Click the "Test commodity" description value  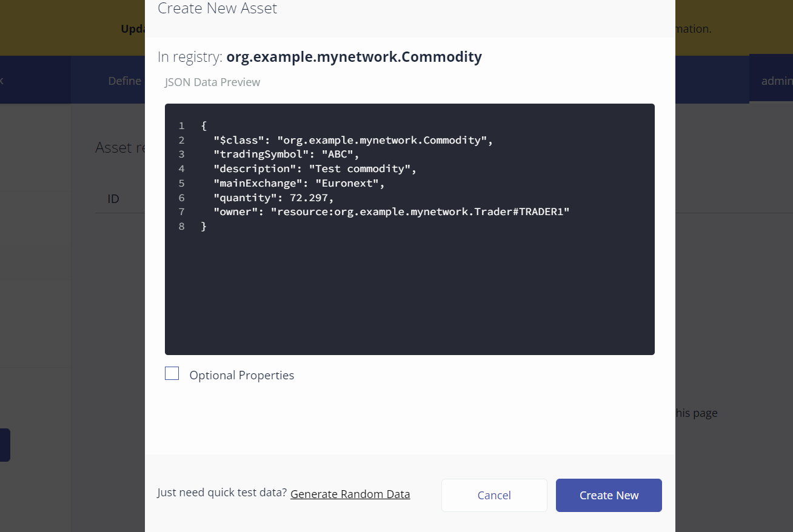[x=360, y=168]
